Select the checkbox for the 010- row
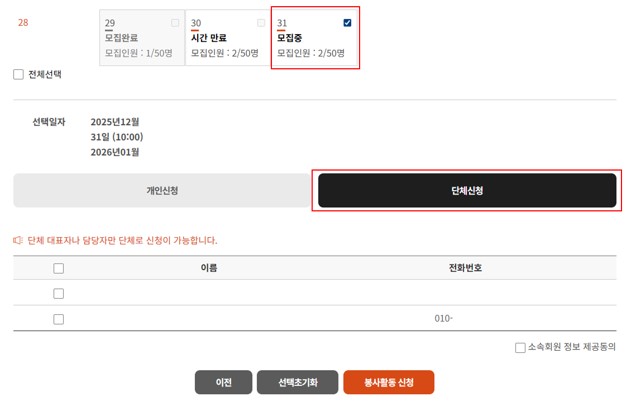 point(58,319)
